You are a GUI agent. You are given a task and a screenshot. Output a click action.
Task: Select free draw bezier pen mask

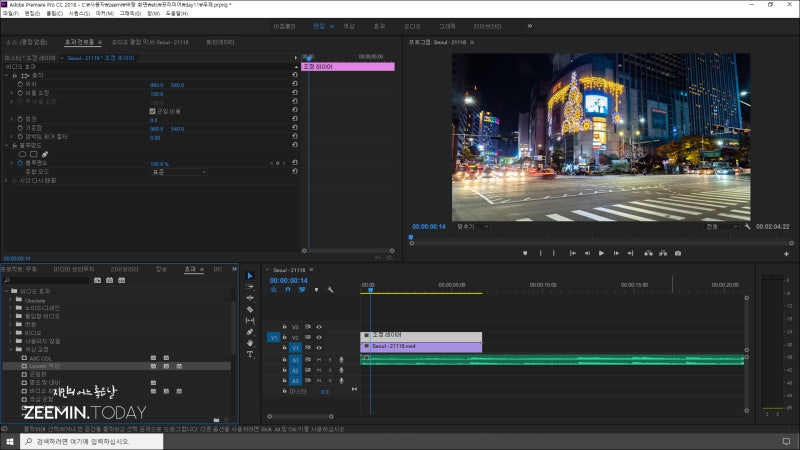pyautogui.click(x=45, y=154)
